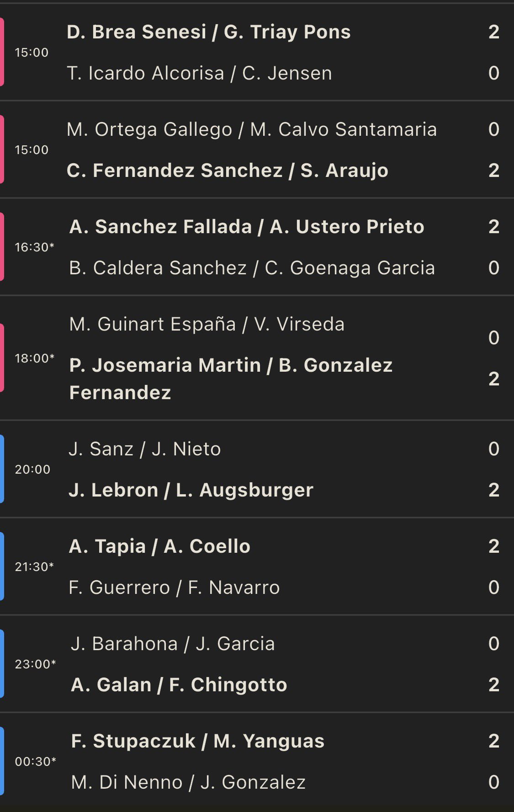Tap F. Guerrero / F. Navarro team
Screen dimensions: 514x812
(x=174, y=588)
